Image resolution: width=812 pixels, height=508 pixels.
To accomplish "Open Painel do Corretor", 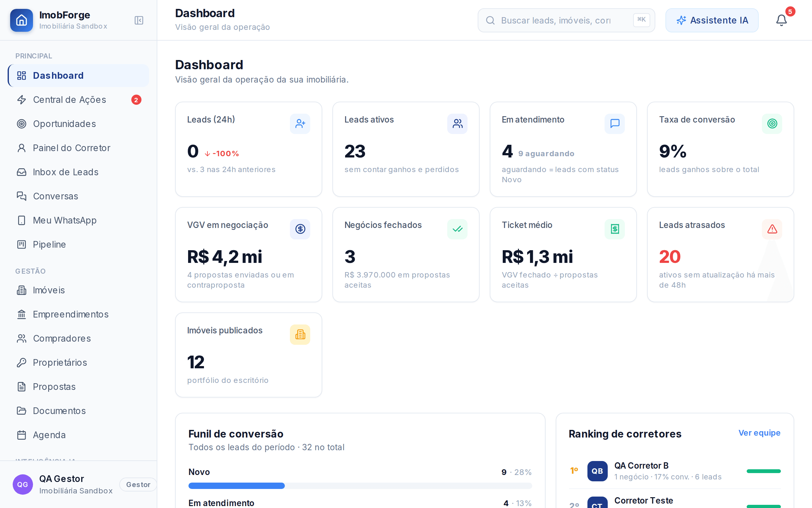I will [78, 148].
